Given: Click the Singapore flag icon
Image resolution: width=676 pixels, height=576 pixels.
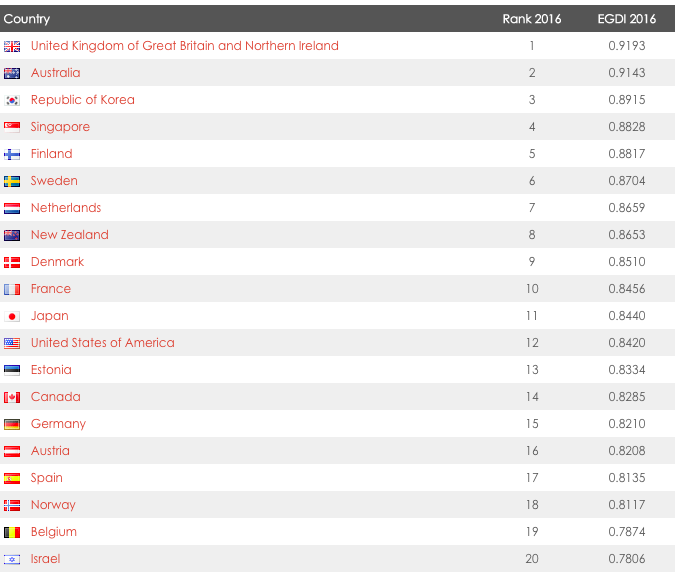Looking at the screenshot, I should [12, 127].
